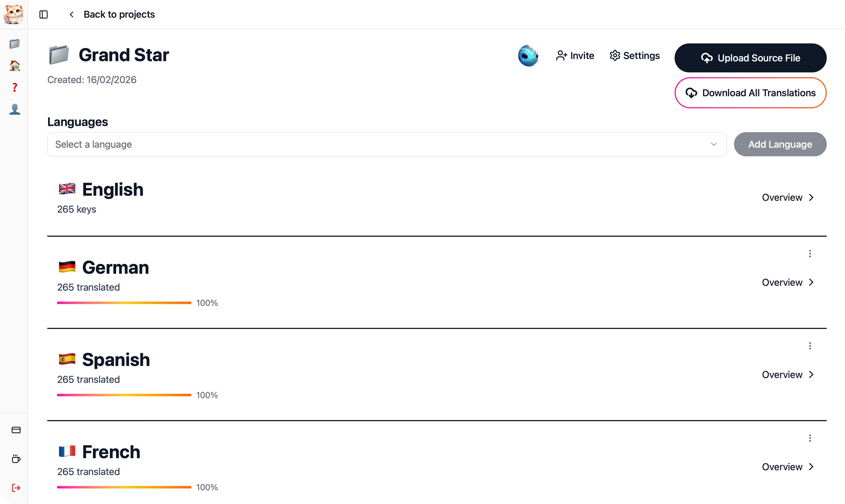View your profile using the person icon
The height and width of the screenshot is (504, 845).
click(14, 109)
